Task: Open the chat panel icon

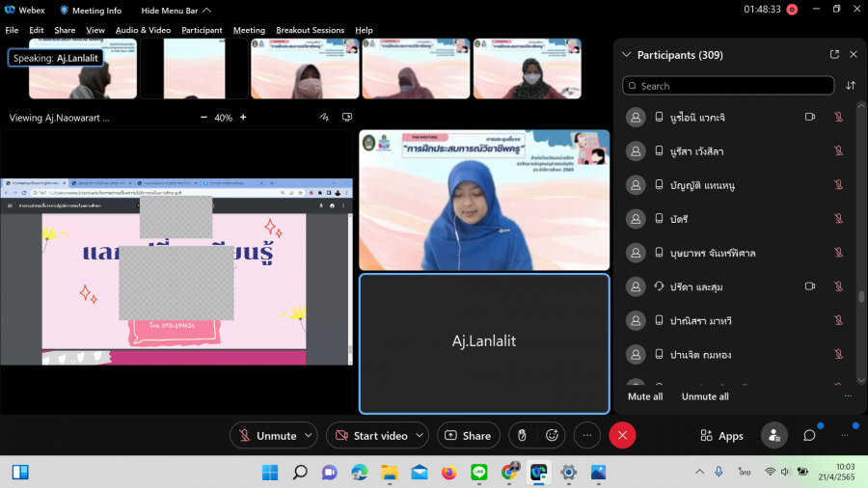Action: point(809,436)
